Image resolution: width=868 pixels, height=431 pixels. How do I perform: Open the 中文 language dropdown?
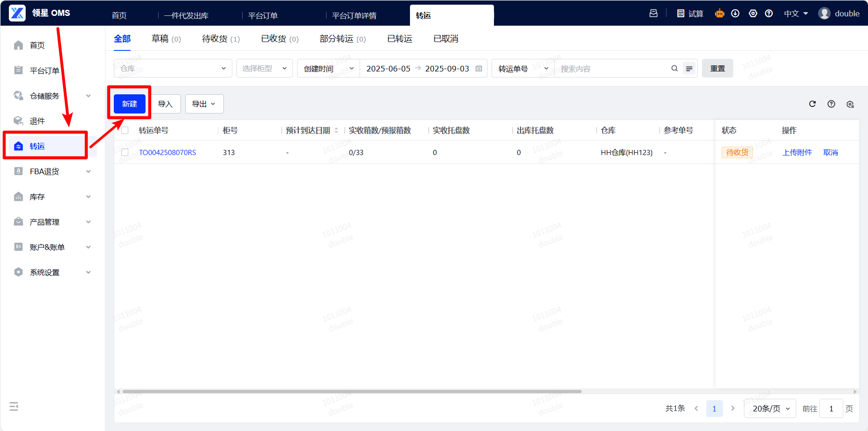click(796, 14)
